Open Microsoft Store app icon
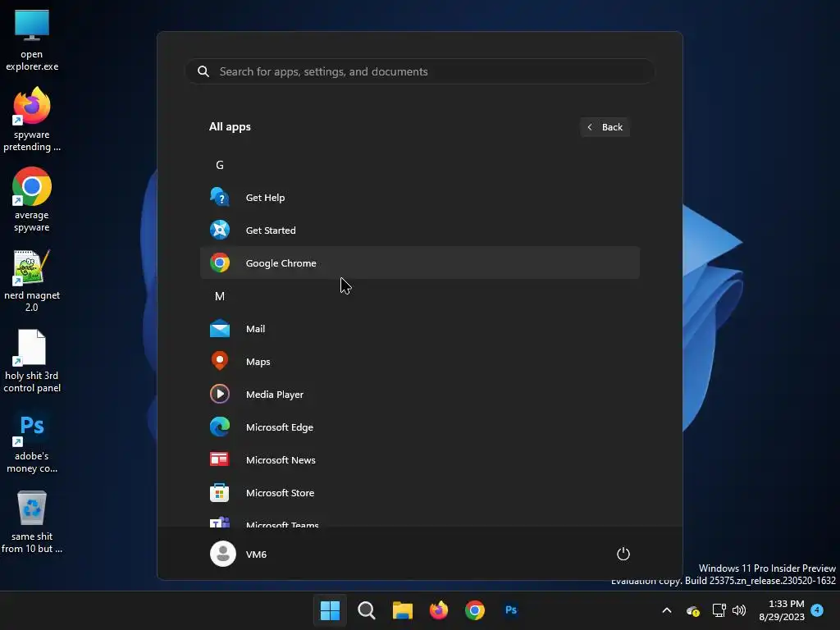 [x=220, y=492]
